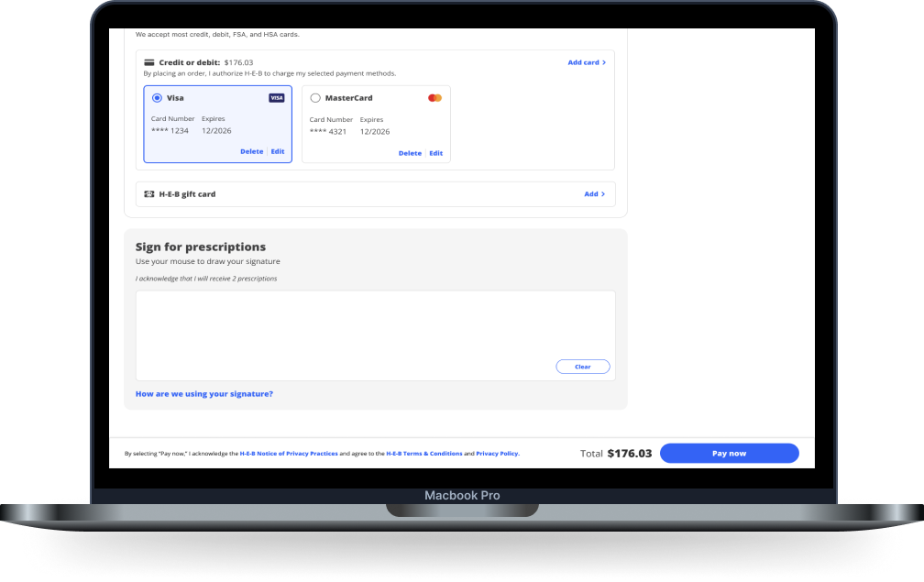Image resolution: width=924 pixels, height=582 pixels.
Task: Open the H-E-B Notice of Privacy Practices
Action: coord(289,454)
